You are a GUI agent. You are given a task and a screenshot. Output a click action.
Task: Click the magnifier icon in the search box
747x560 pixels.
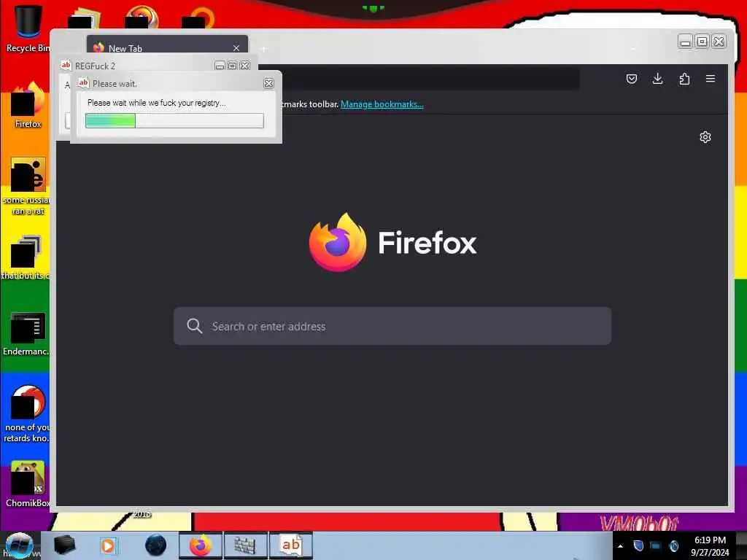point(194,326)
